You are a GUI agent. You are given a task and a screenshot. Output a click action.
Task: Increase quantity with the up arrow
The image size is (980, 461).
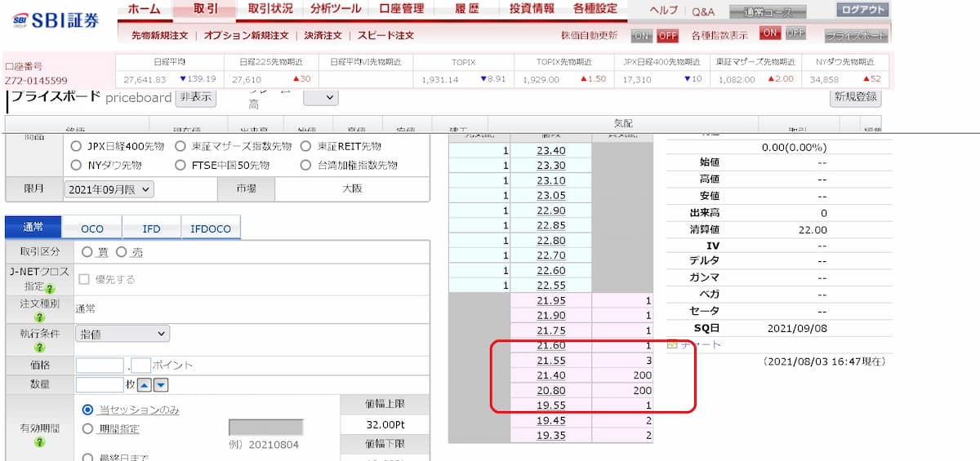point(144,385)
